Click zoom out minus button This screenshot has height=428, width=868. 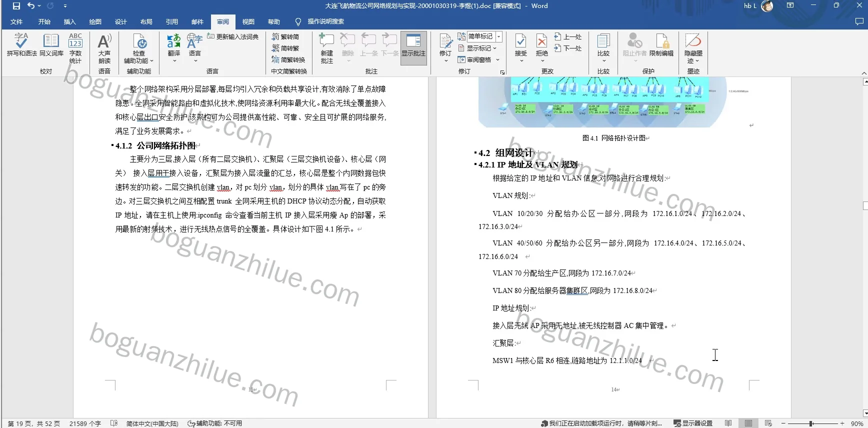(783, 423)
